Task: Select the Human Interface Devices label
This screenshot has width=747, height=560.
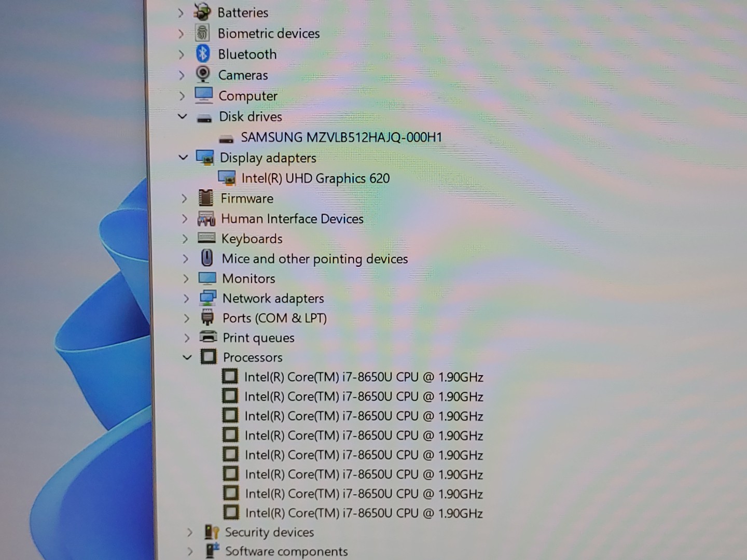Action: (292, 218)
